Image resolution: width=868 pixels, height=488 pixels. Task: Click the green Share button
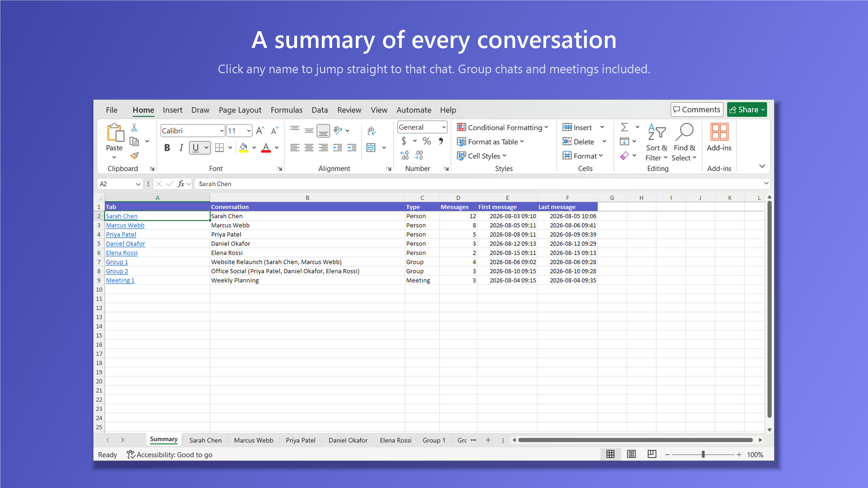(747, 109)
